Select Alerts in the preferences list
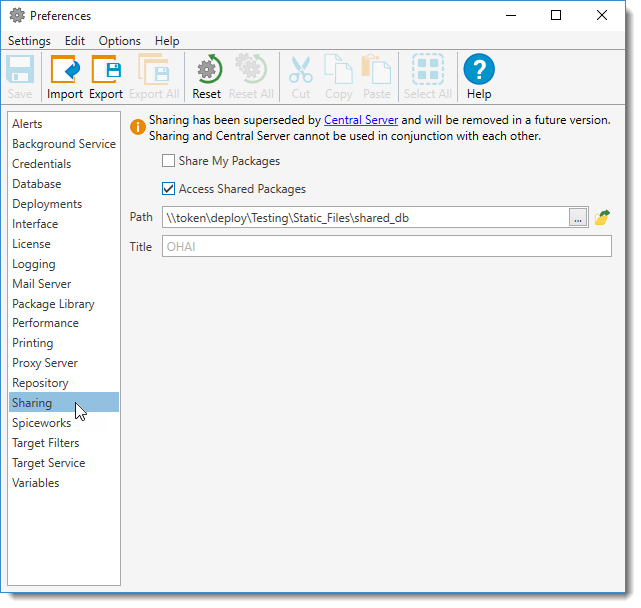The width and height of the screenshot is (641, 608). point(28,124)
